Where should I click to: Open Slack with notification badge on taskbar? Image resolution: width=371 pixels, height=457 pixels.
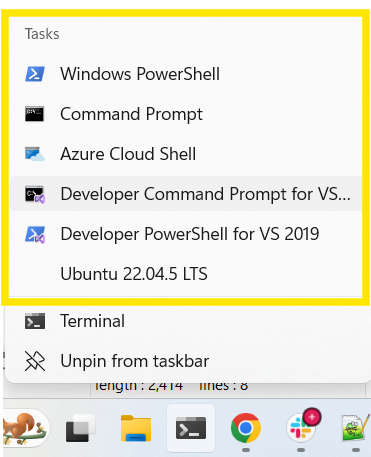303,426
